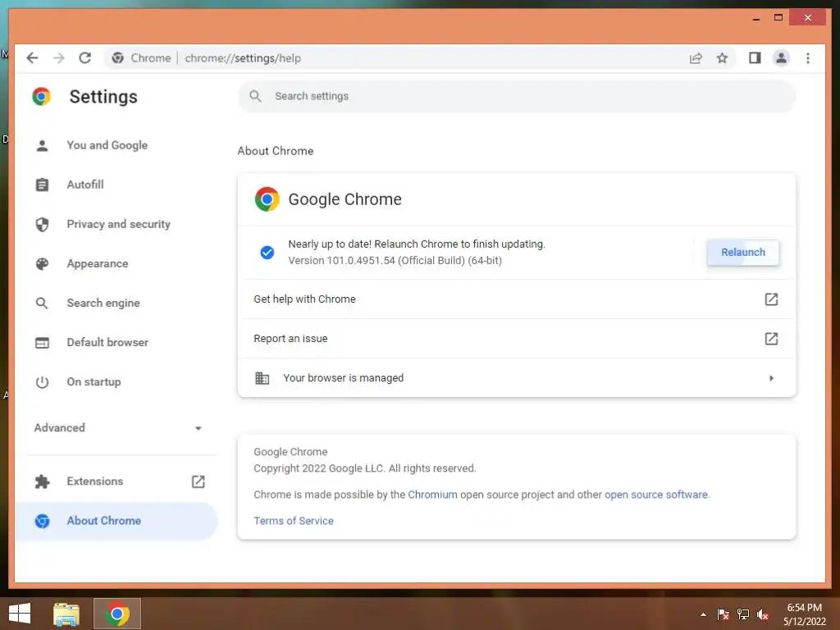Open Default browser settings

point(116,343)
